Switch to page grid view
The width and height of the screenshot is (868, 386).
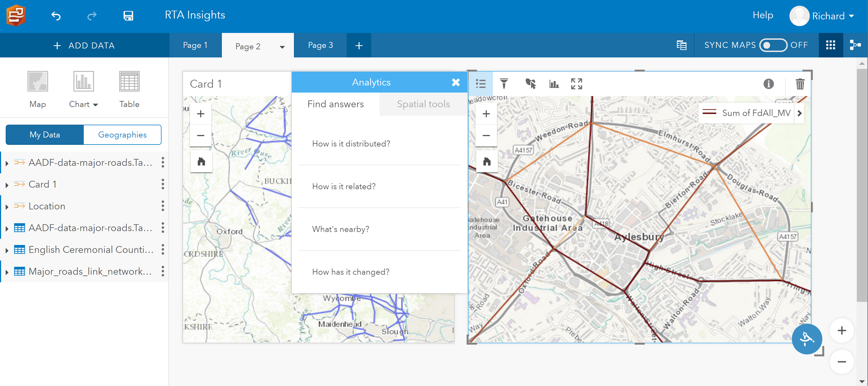(830, 45)
